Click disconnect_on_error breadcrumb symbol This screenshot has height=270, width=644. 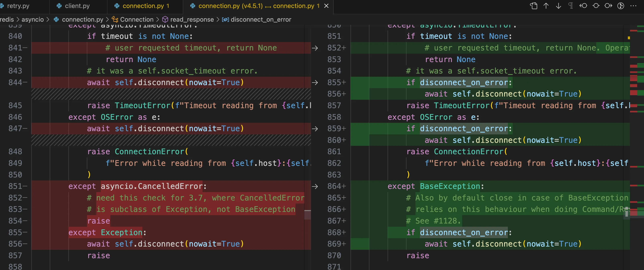click(x=260, y=19)
